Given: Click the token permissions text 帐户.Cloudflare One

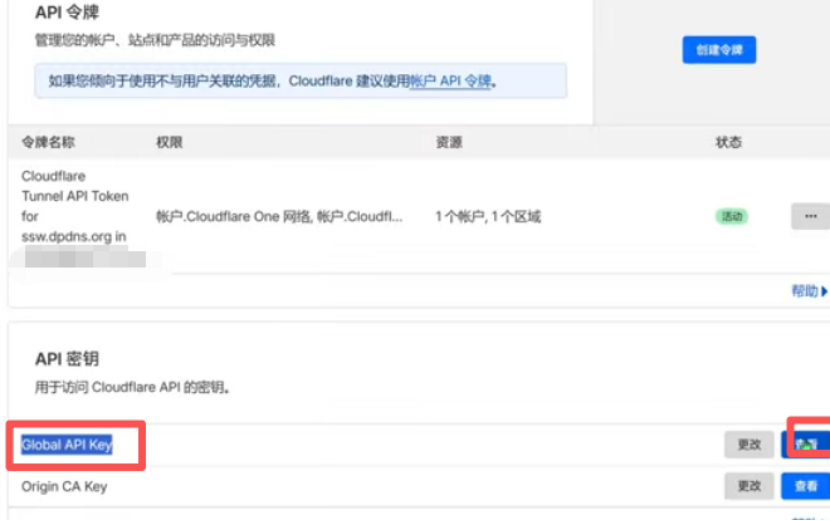Looking at the screenshot, I should coord(279,216).
